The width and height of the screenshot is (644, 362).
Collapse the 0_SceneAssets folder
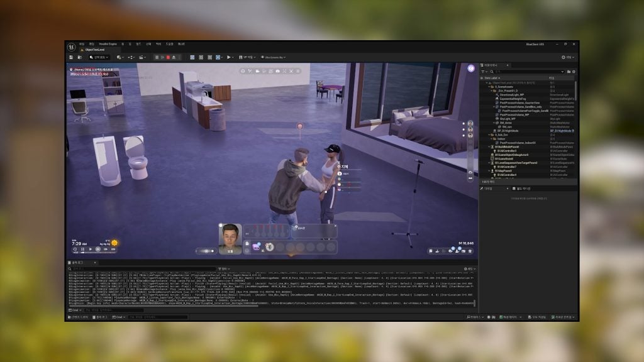click(490, 86)
